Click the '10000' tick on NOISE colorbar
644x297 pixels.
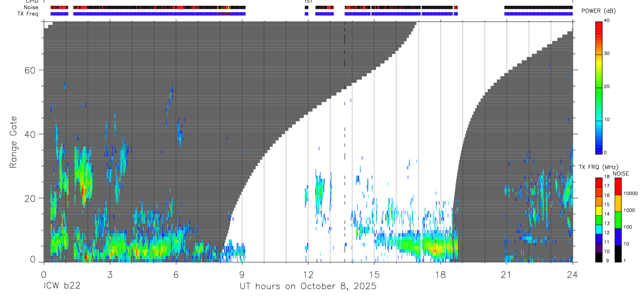630,193
